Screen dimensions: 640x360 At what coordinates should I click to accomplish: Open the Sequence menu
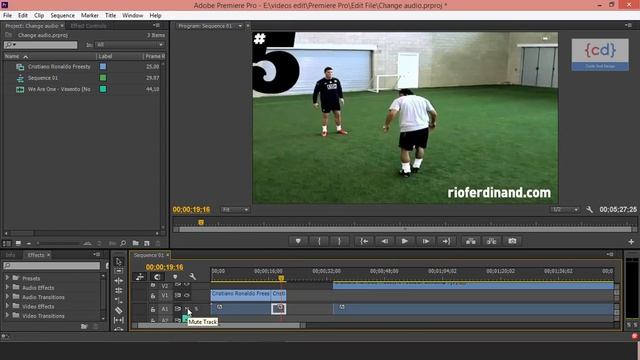62,16
